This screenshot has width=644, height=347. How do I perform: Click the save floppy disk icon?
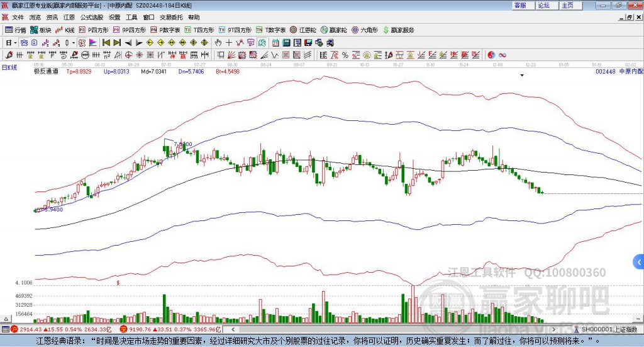(x=308, y=43)
